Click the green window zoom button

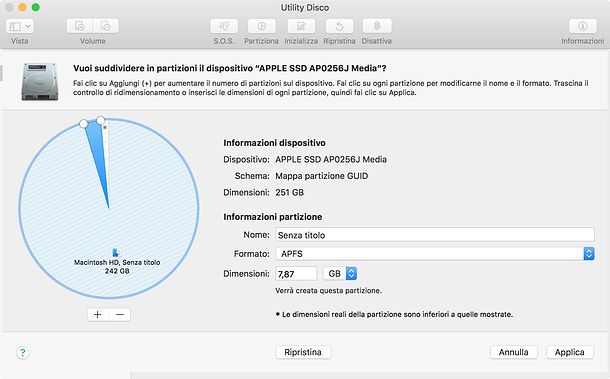click(35, 7)
